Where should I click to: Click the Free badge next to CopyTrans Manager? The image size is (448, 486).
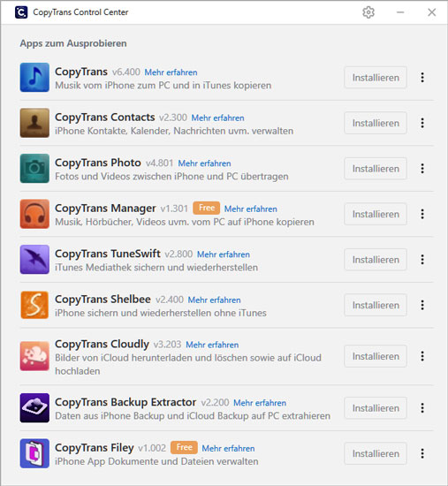[x=207, y=208]
